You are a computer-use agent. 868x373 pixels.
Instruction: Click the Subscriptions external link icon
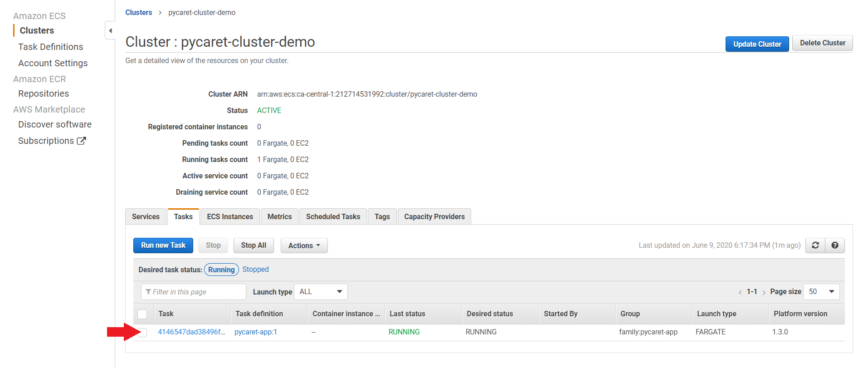[x=81, y=141]
